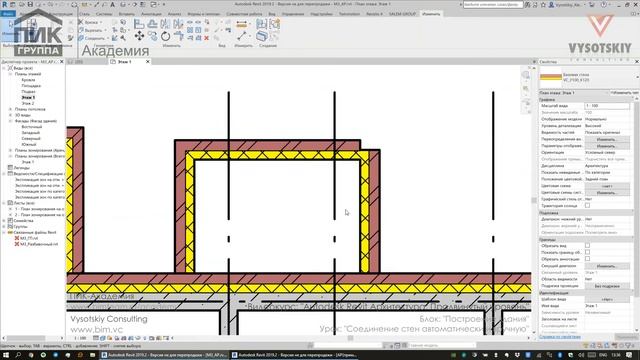Toggle the Обрезать аннотации checkbox
640x360 pixels.
tap(587, 259)
